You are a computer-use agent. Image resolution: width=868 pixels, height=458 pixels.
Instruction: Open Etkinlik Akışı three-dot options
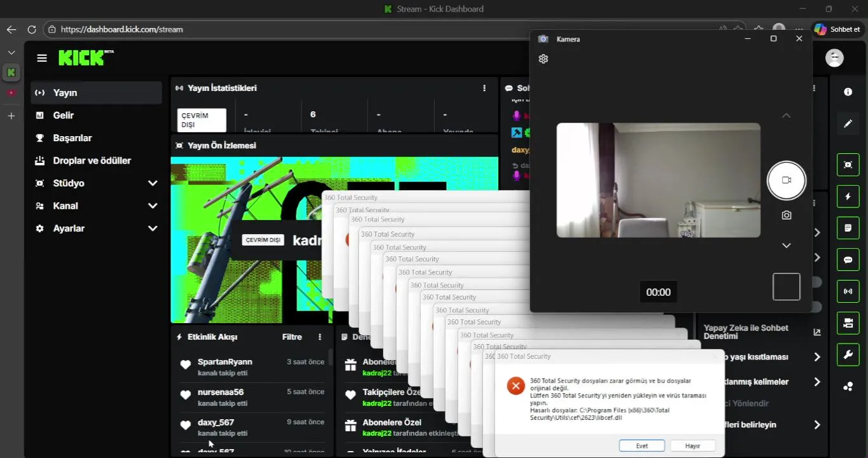pyautogui.click(x=320, y=337)
